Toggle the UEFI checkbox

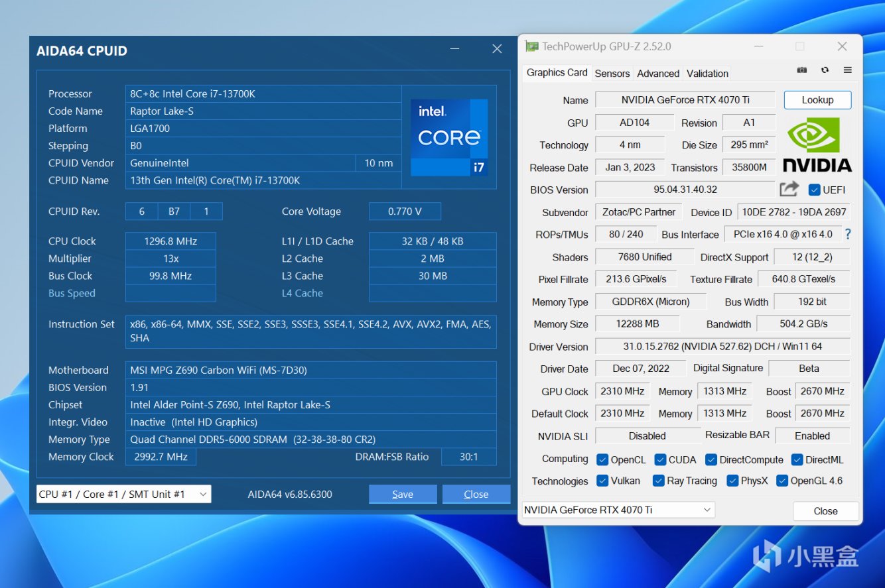815,190
